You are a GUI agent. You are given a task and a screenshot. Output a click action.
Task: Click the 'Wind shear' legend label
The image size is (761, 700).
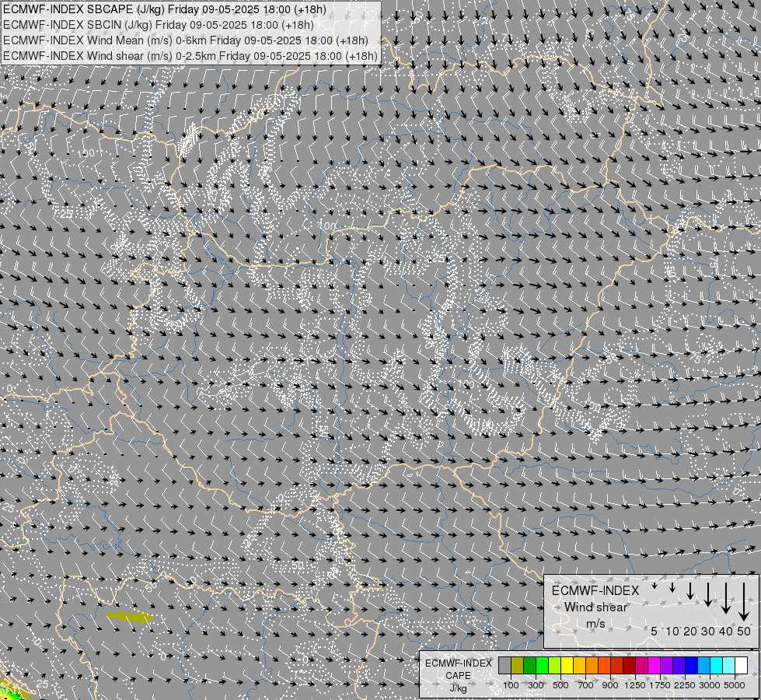tap(595, 607)
